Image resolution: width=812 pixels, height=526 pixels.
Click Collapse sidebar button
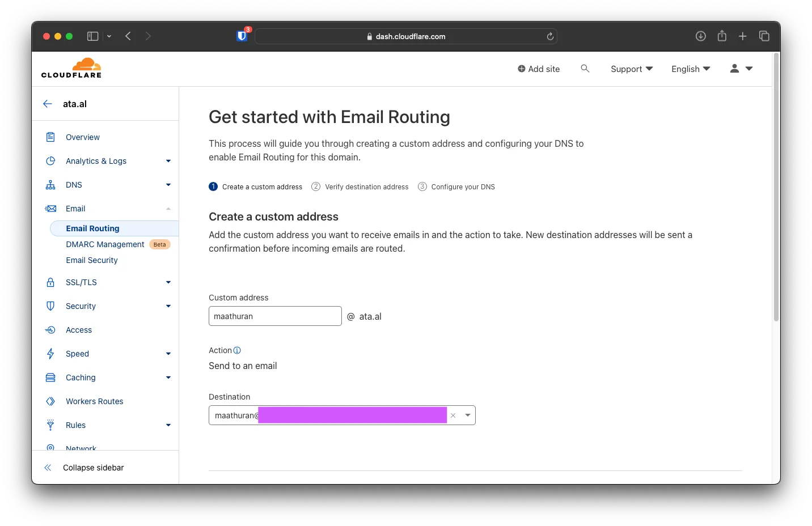(x=84, y=468)
